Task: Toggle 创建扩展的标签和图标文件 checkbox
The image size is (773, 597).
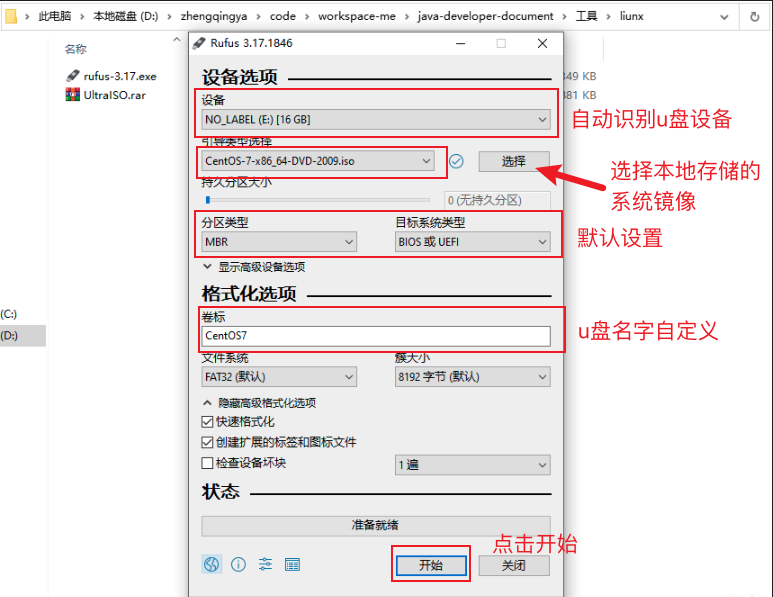Action: 207,442
